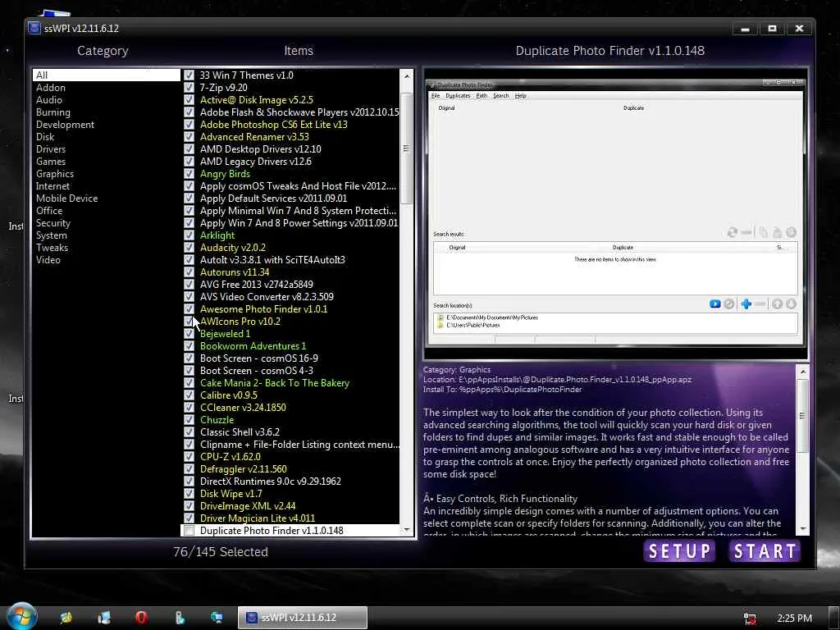Screen dimensions: 840x630
Task: Click the ssWPI taskbar button
Action: pyautogui.click(x=303, y=618)
